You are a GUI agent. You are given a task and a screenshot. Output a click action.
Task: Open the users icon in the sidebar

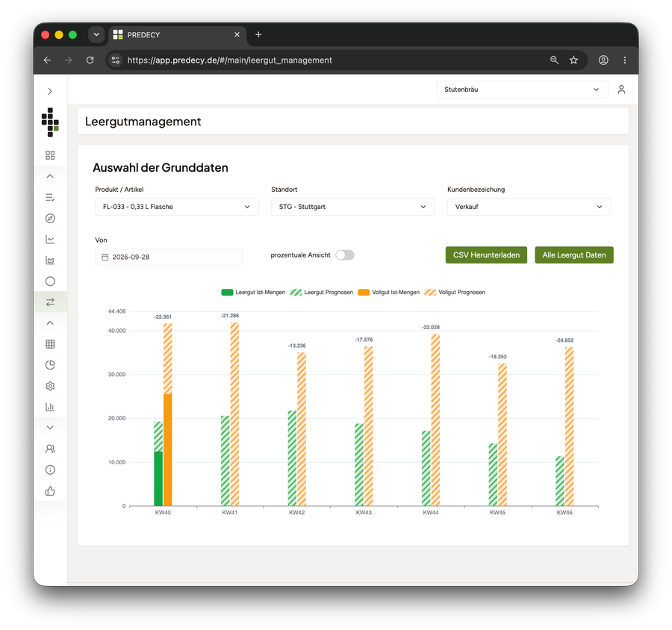pyautogui.click(x=50, y=449)
